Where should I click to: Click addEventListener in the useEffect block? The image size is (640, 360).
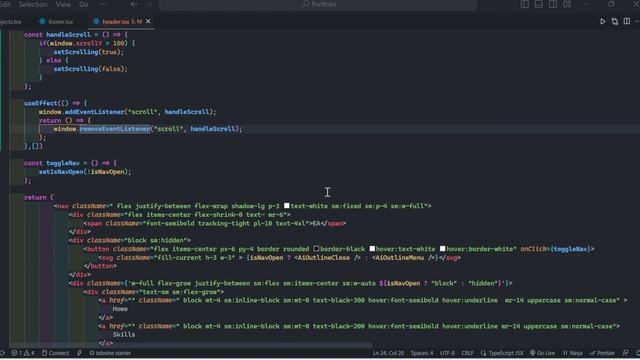pyautogui.click(x=94, y=112)
